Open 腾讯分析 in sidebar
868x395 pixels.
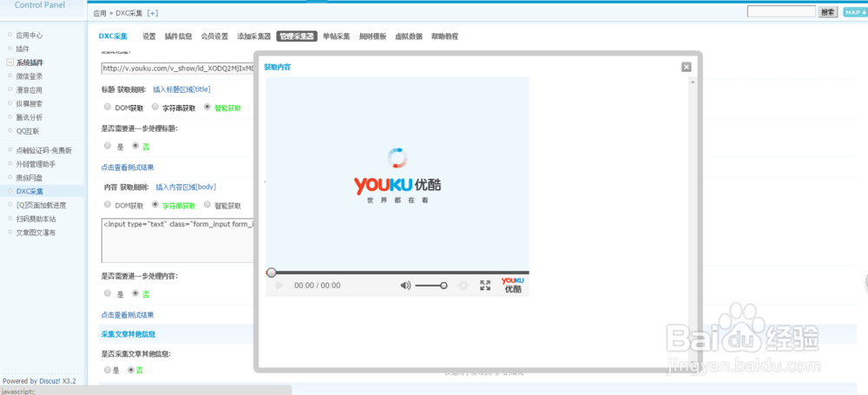[x=30, y=117]
